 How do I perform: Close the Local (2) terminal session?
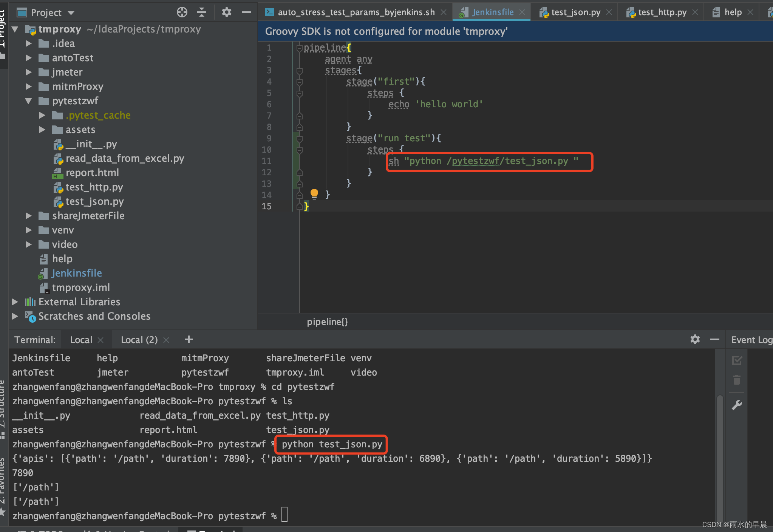(166, 340)
